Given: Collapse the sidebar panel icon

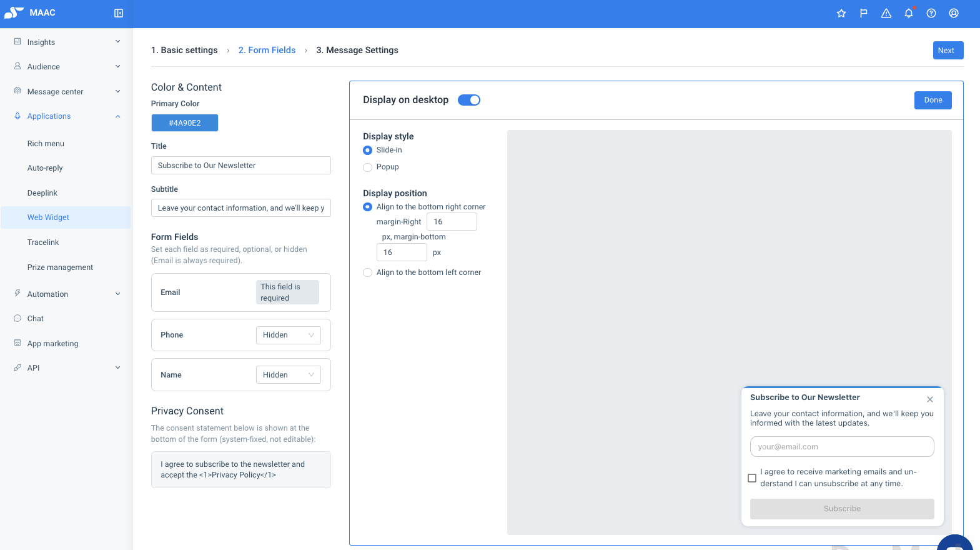Looking at the screenshot, I should [119, 13].
